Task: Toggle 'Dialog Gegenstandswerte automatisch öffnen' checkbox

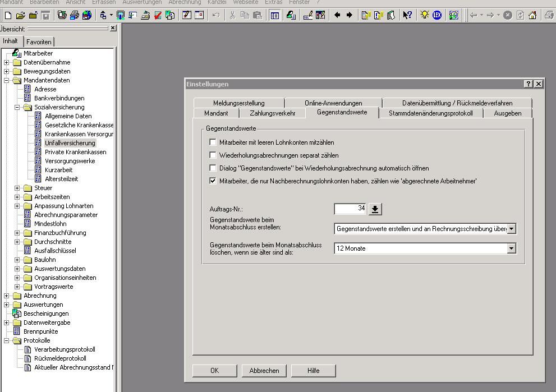Action: coord(213,168)
